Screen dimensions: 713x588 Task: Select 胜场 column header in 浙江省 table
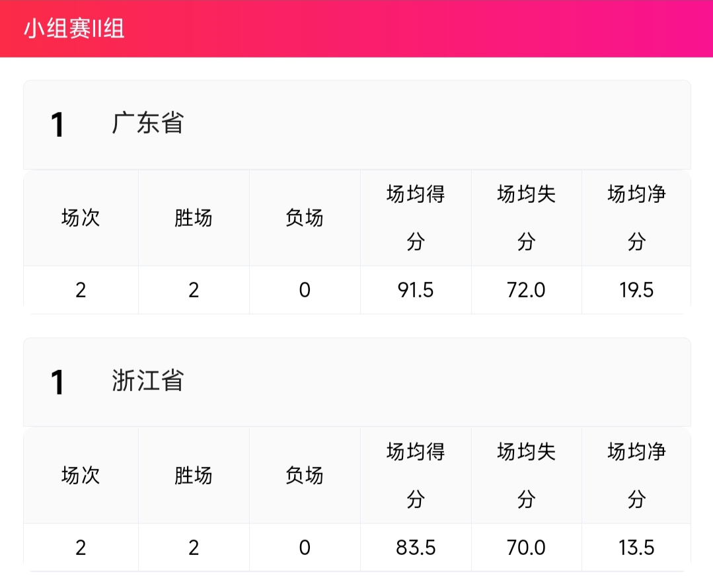194,476
